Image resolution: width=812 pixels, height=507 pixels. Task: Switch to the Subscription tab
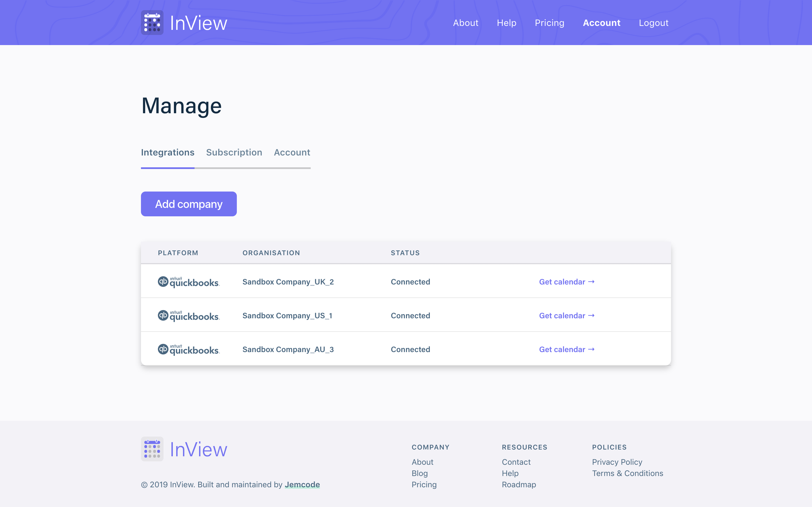(234, 153)
